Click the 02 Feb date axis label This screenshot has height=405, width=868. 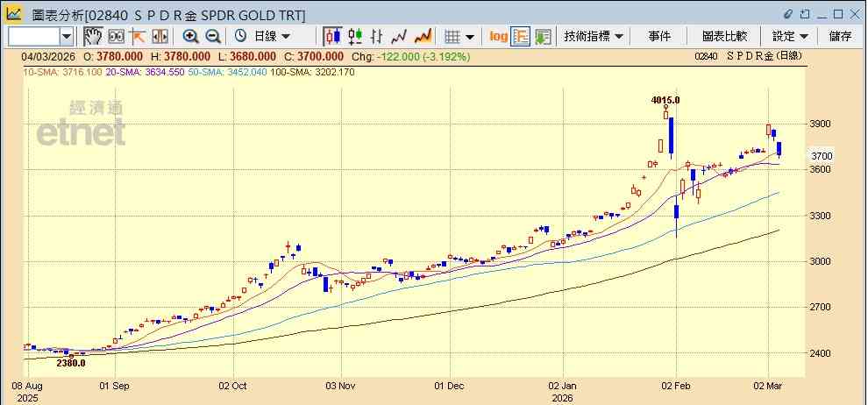pyautogui.click(x=677, y=386)
